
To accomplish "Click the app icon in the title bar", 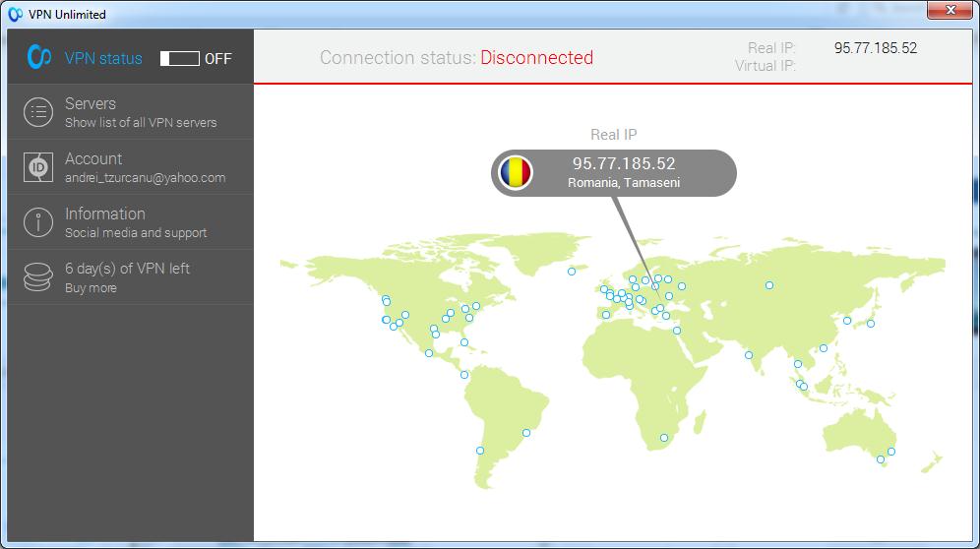I will pyautogui.click(x=15, y=15).
